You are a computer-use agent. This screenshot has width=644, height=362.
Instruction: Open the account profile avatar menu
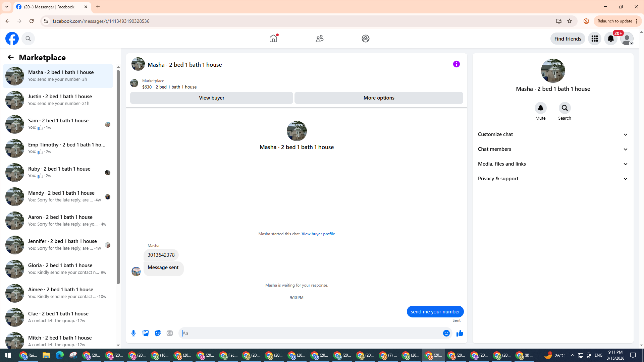click(x=627, y=39)
